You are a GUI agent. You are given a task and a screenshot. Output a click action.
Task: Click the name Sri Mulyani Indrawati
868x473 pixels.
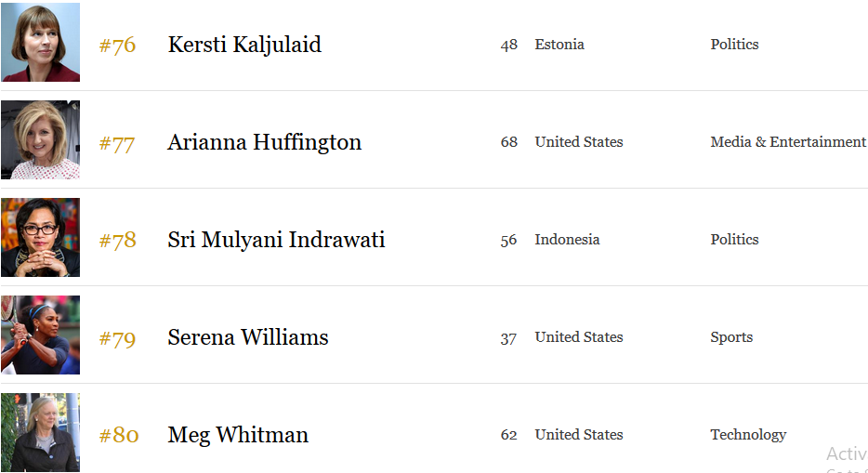coord(276,240)
